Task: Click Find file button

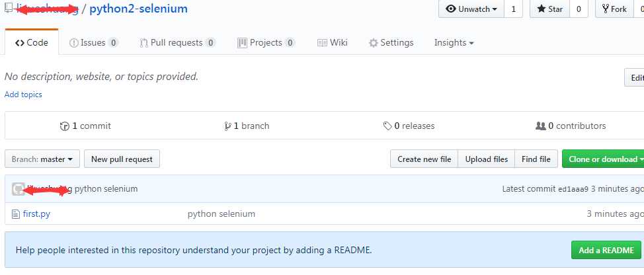Action: [x=536, y=159]
